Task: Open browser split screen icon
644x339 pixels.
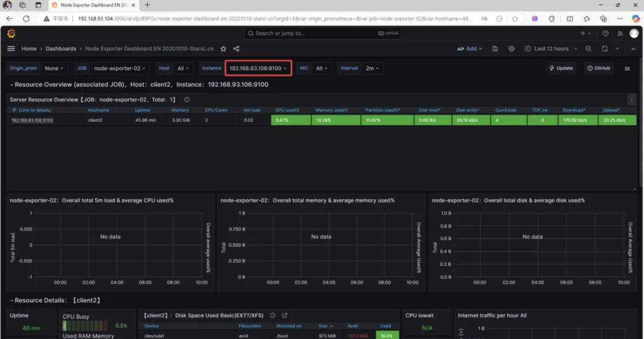Action: click(569, 19)
